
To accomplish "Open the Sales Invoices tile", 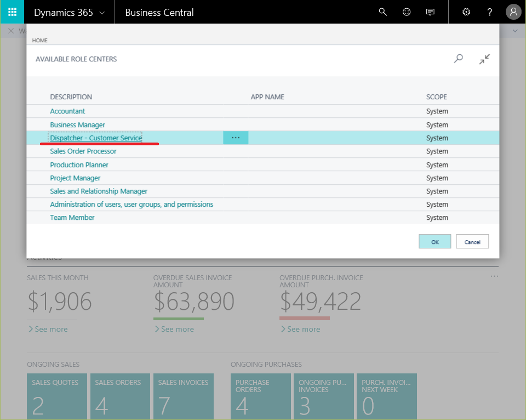I will click(184, 396).
